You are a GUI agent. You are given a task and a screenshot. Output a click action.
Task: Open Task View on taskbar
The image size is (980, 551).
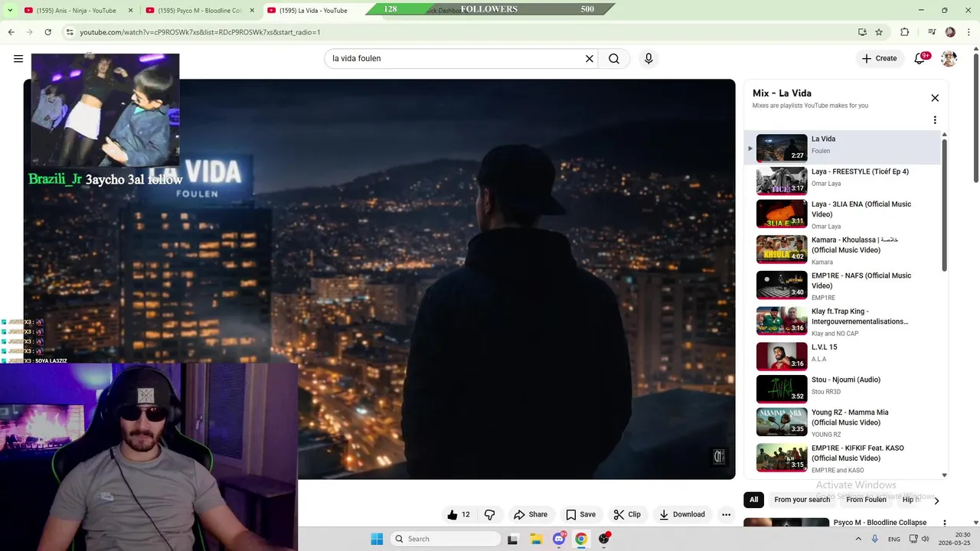tap(513, 539)
